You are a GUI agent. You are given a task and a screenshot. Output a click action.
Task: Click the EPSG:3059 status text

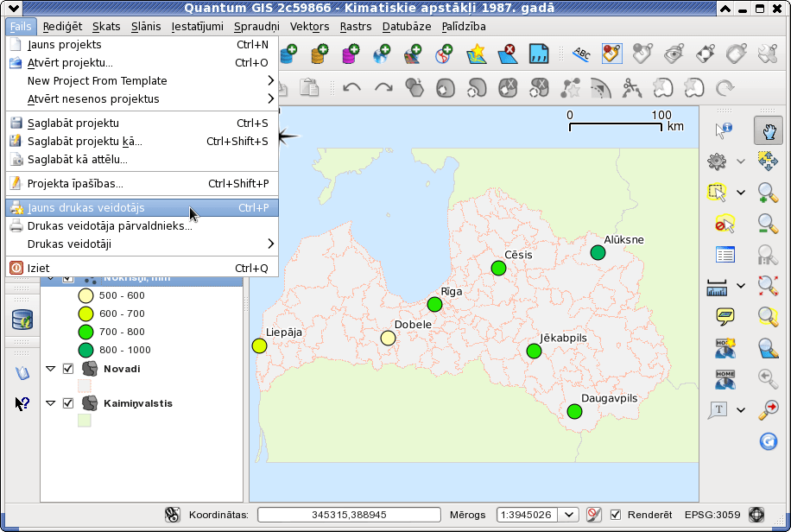(x=712, y=515)
